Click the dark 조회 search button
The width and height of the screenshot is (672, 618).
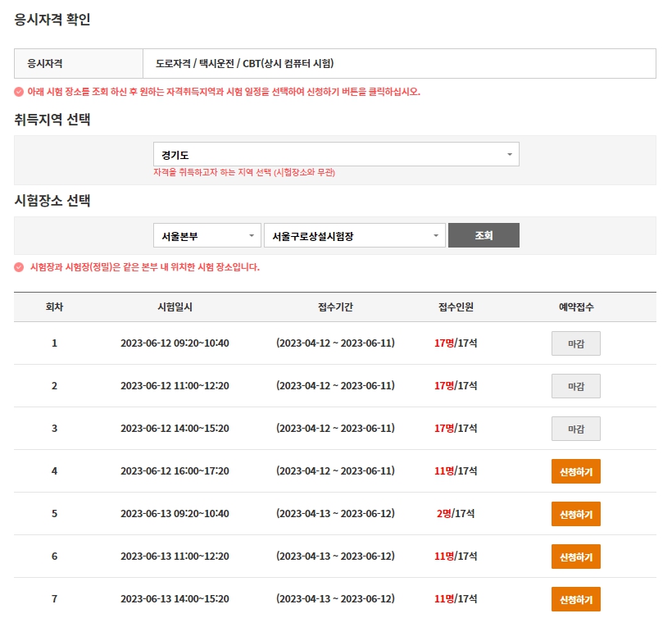pyautogui.click(x=484, y=234)
